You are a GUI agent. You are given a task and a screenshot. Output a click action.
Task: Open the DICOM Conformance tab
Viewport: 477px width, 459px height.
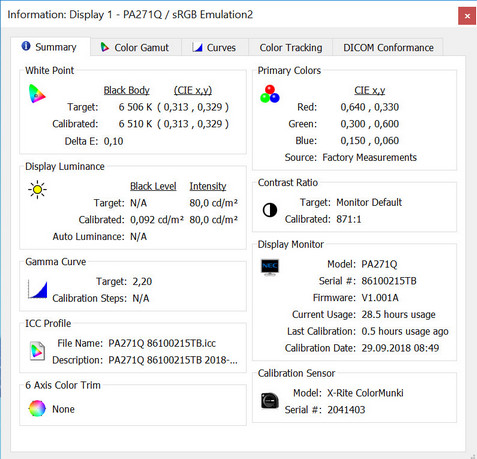point(388,48)
